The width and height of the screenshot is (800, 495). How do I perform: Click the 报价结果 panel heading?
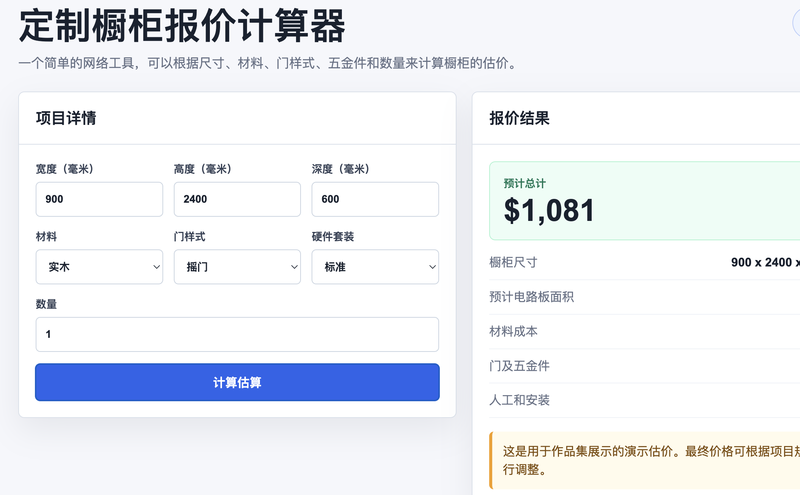tap(519, 118)
